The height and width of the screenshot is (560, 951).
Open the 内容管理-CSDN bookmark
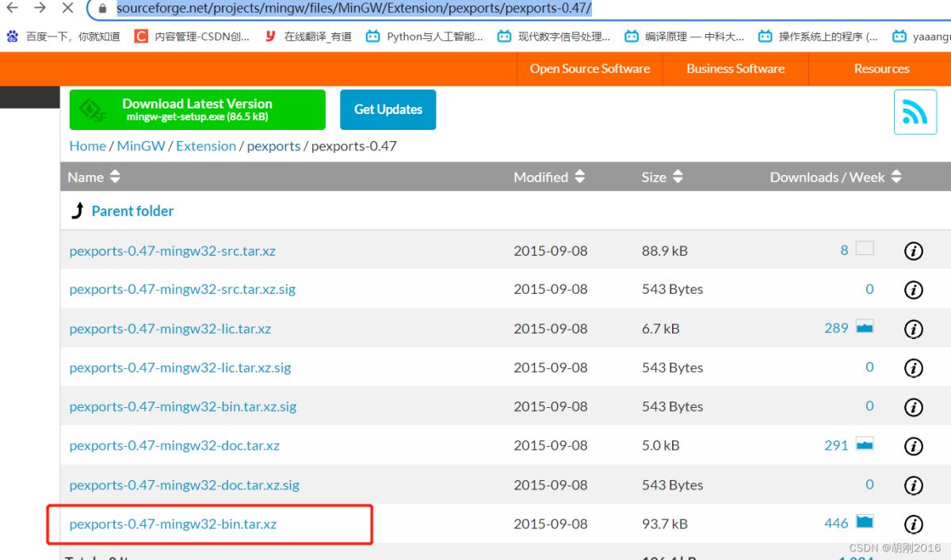(192, 36)
